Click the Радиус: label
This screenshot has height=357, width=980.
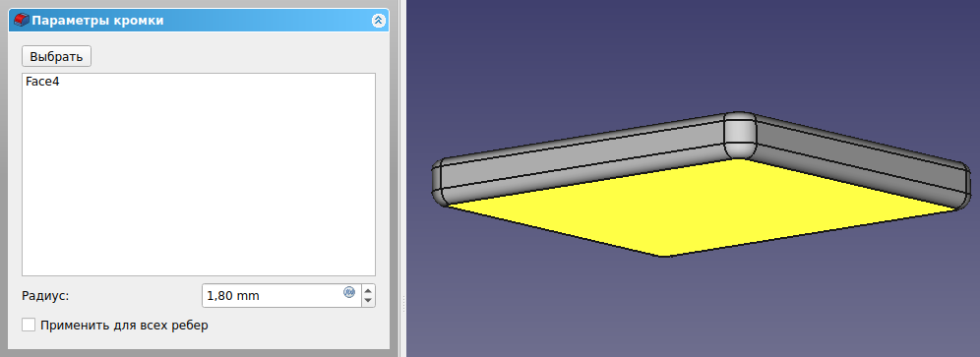[45, 296]
